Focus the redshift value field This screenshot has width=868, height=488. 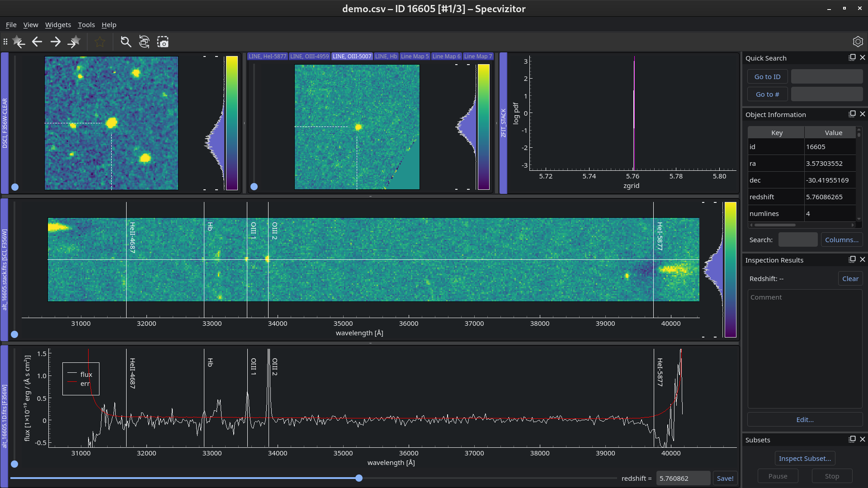pyautogui.click(x=683, y=479)
